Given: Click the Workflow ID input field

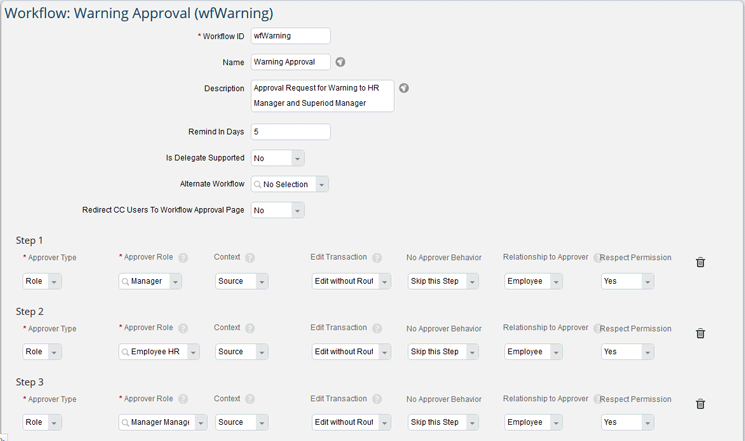Looking at the screenshot, I should tap(290, 36).
